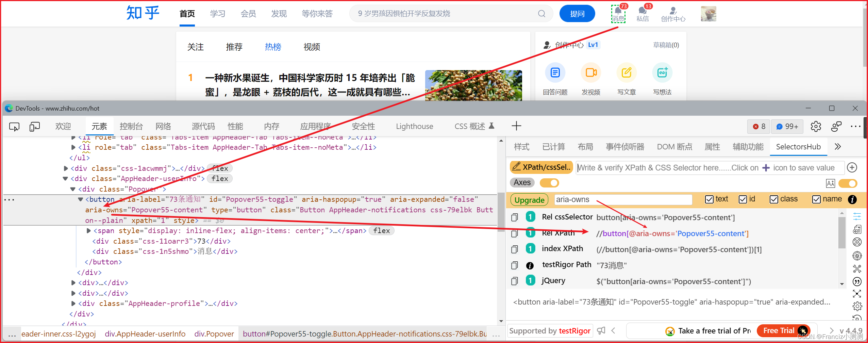Viewport: 868px width, 343px height.
Task: Click the XPath & CSS selector input box
Action: [710, 168]
